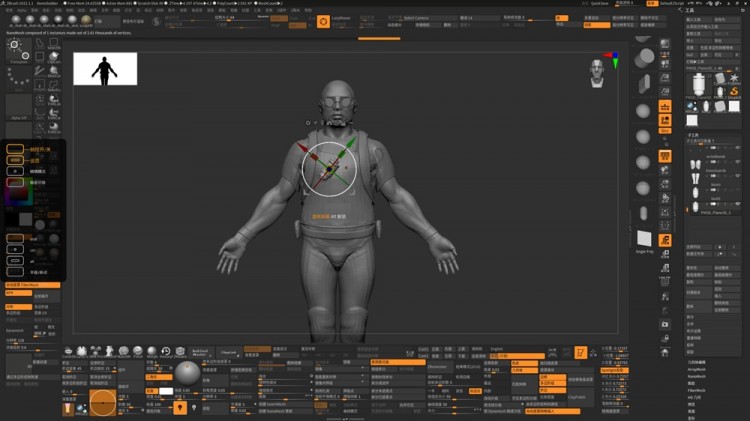750x421 pixels.
Task: Click QuickSave in the title bar
Action: pyautogui.click(x=599, y=3)
